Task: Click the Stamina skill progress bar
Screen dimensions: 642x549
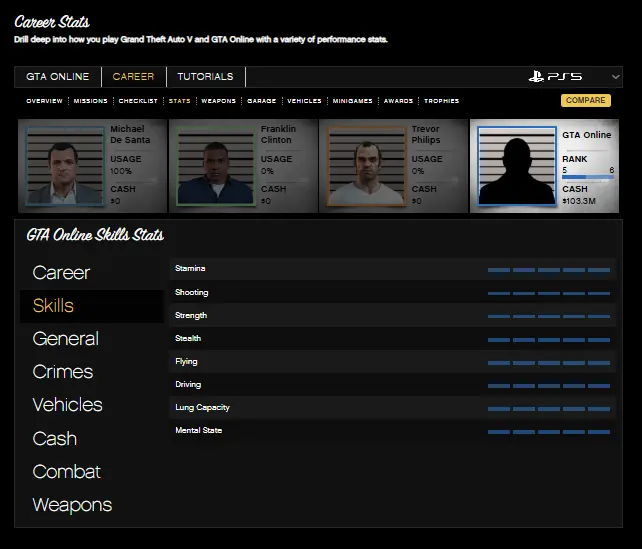Action: pos(548,270)
